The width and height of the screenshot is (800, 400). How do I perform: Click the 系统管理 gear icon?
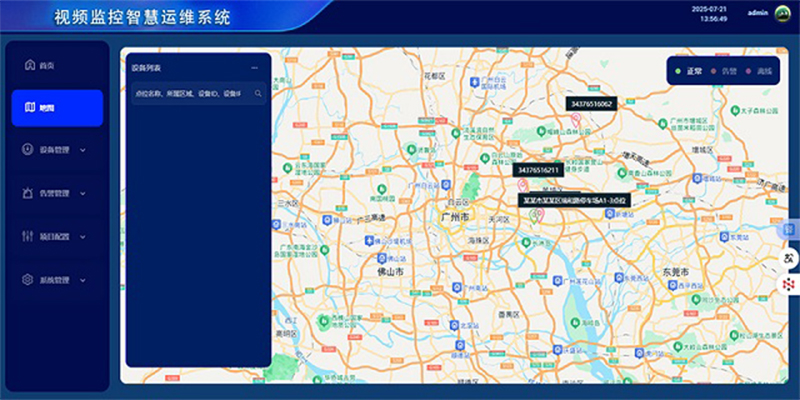click(x=29, y=280)
